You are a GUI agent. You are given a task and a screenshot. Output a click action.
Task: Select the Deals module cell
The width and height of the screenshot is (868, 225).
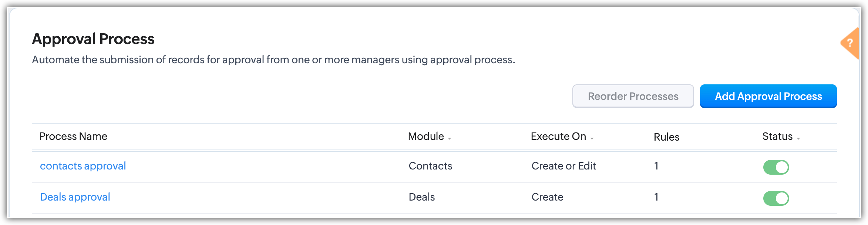(x=421, y=197)
